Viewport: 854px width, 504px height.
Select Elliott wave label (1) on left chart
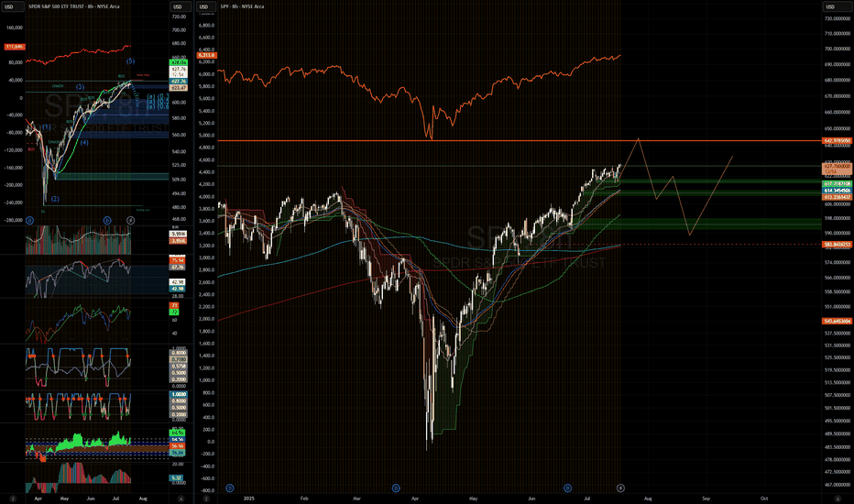46,127
